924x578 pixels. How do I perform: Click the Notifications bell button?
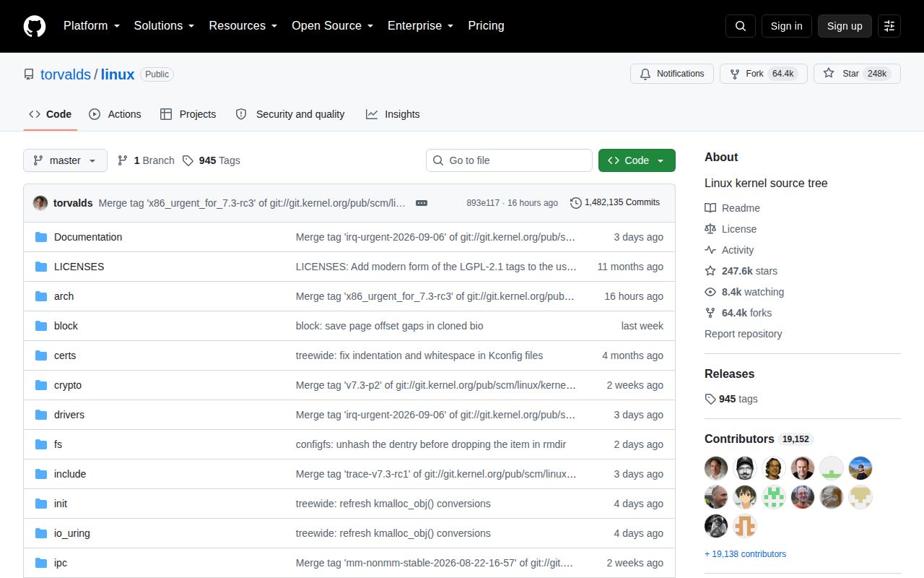point(672,74)
